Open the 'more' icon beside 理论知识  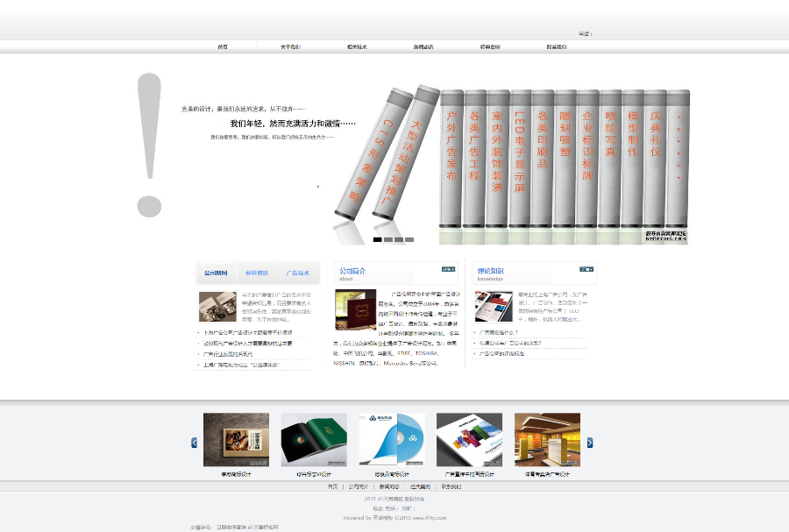(x=586, y=270)
